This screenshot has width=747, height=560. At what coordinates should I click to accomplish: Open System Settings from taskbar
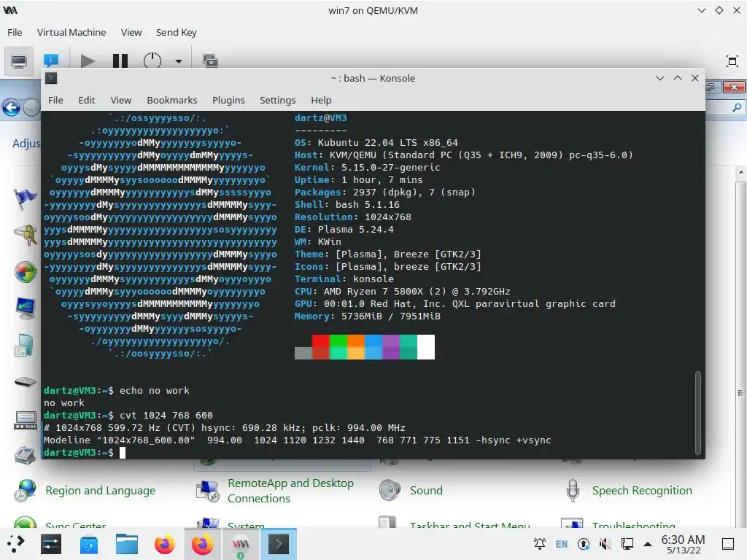point(51,544)
